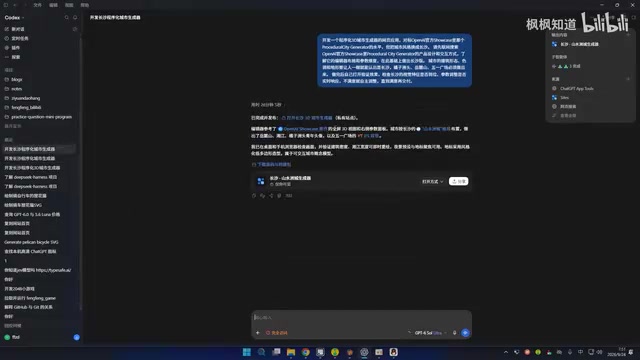Click the fourth icon under the response
The width and height of the screenshot is (640, 360).
tap(280, 196)
